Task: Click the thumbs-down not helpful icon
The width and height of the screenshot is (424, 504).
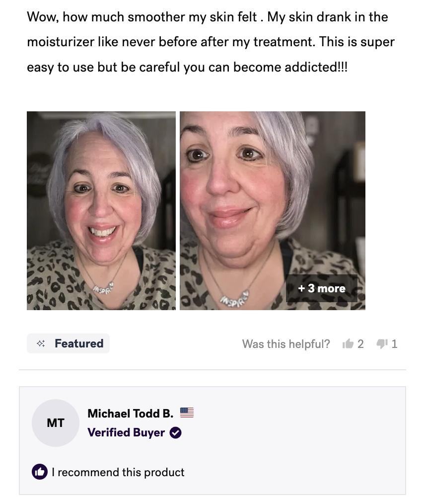Action: [382, 343]
